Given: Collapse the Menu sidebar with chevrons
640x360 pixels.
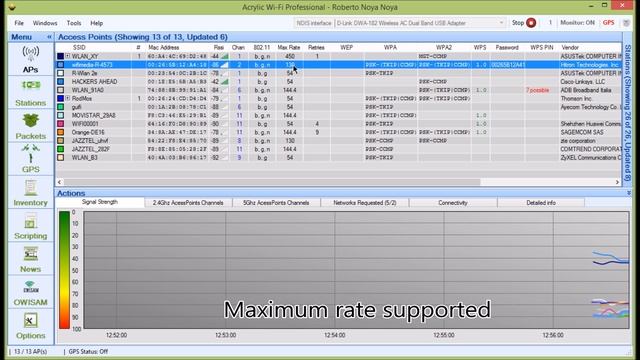Looking at the screenshot, I should [x=49, y=37].
